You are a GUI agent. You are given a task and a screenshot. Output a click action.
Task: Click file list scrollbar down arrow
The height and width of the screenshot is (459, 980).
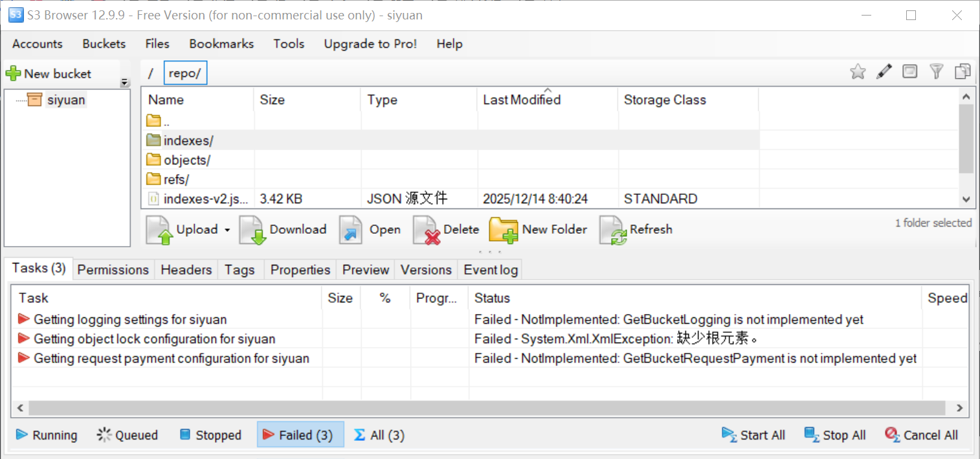click(966, 200)
